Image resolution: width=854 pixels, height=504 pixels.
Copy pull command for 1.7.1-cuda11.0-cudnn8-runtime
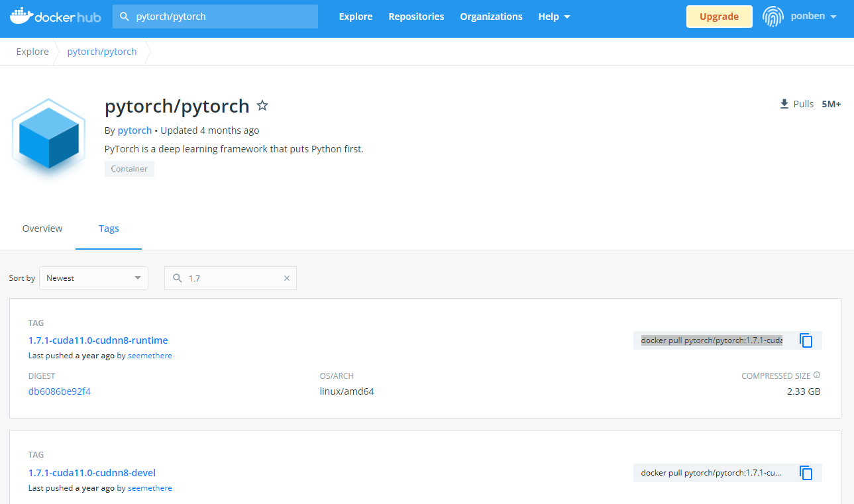806,340
